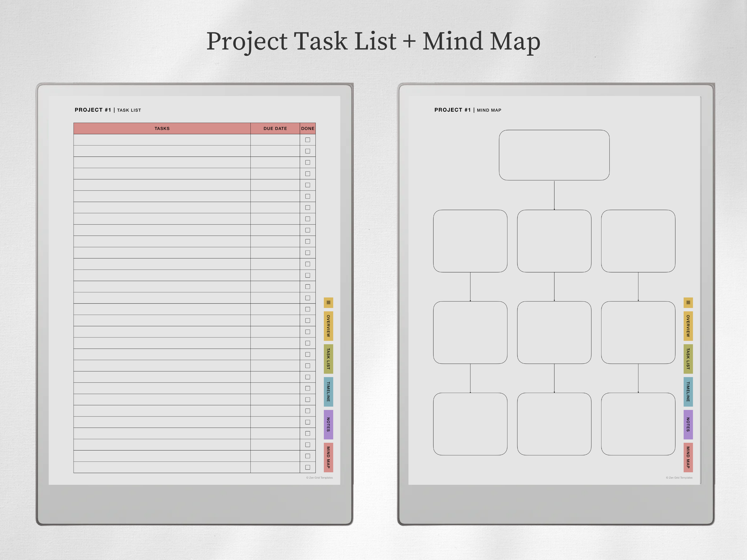The height and width of the screenshot is (560, 747).
Task: Click the DONE column header
Action: [308, 128]
